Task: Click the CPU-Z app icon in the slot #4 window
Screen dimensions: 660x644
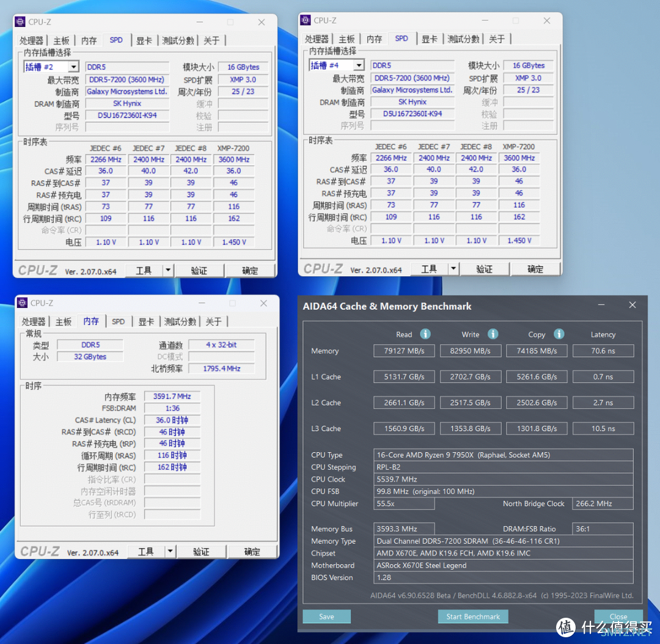Action: click(x=305, y=20)
